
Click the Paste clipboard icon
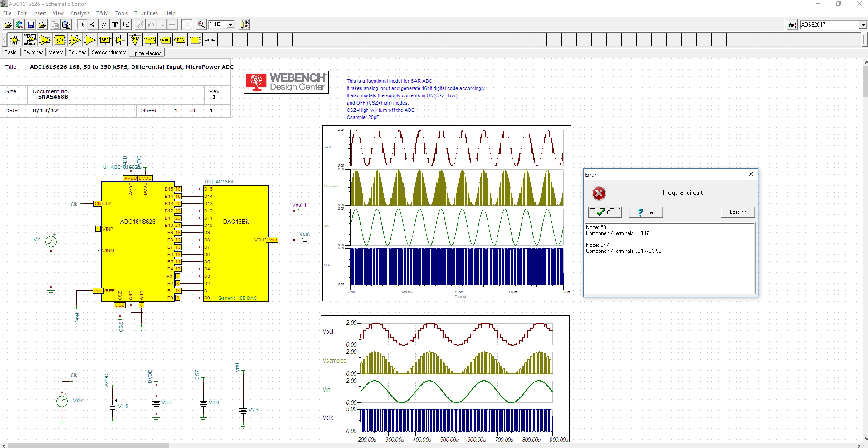pyautogui.click(x=66, y=24)
